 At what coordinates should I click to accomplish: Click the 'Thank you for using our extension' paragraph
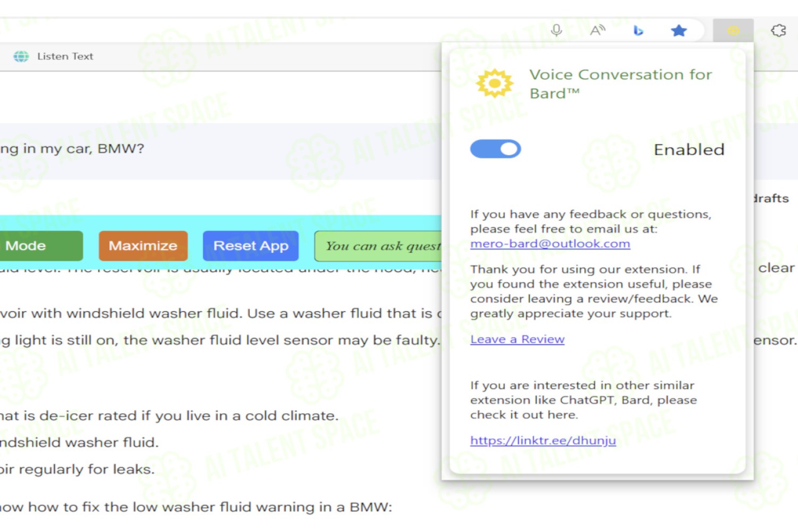tap(594, 292)
